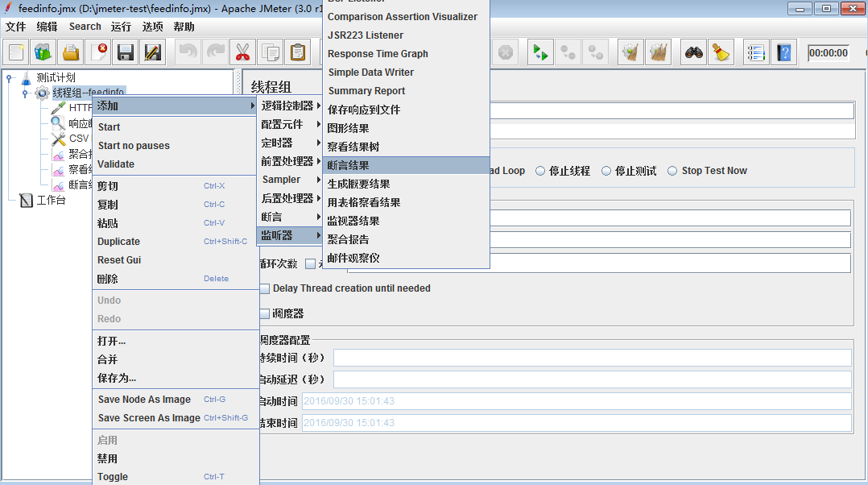Viewport: 868px width, 485px height.
Task: Choose 断言结果 from the listener submenu
Action: 407,165
